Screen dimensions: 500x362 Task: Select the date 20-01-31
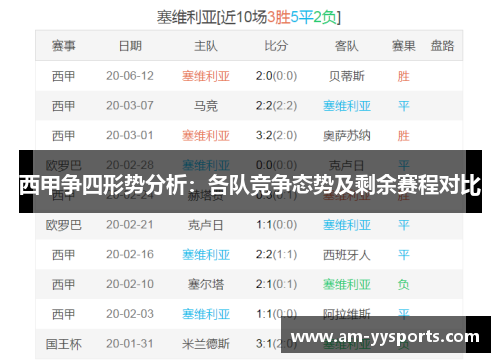[130, 344]
